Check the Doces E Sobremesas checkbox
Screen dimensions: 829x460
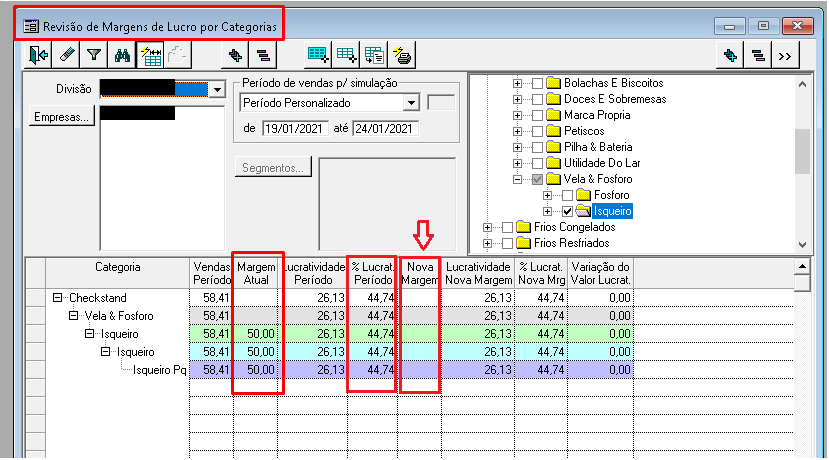coord(537,99)
